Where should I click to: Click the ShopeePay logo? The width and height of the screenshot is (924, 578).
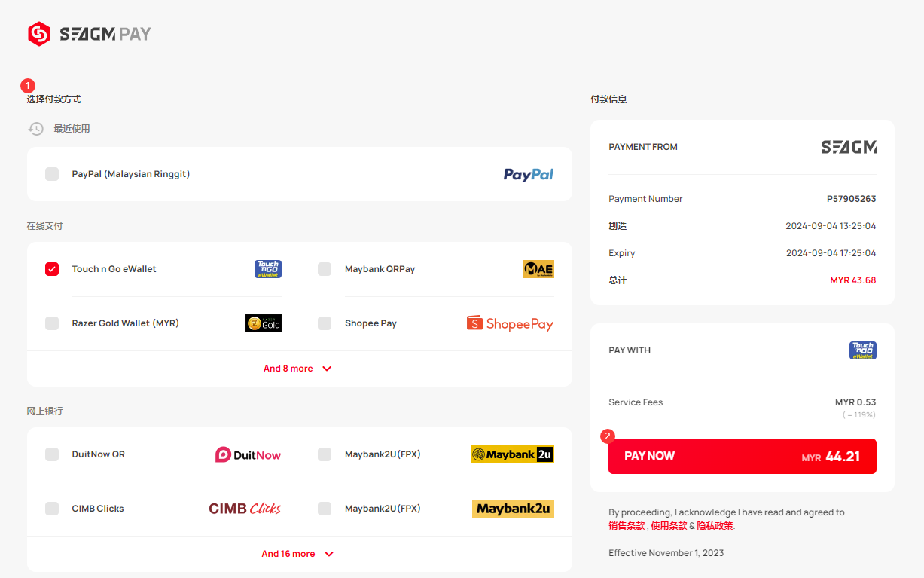pos(511,323)
